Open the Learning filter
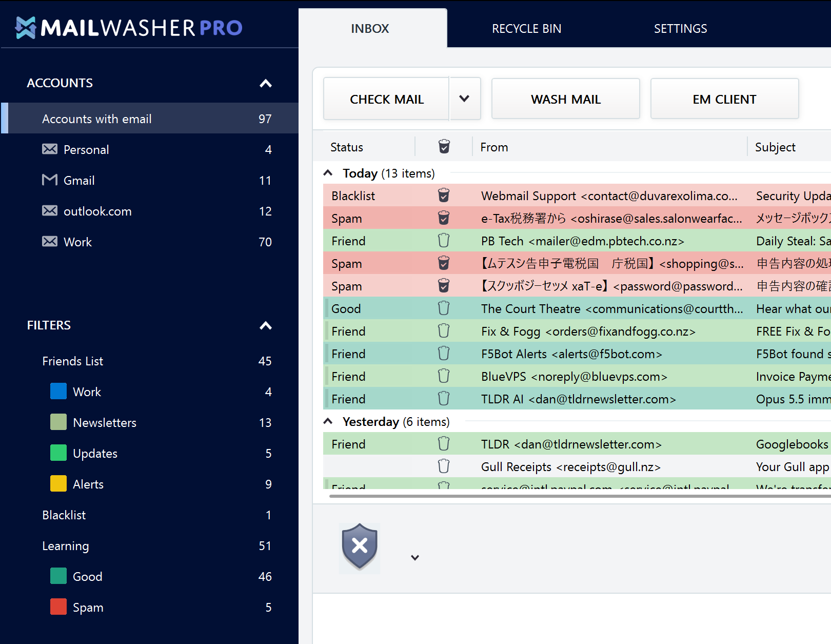The image size is (831, 644). [x=150, y=545]
